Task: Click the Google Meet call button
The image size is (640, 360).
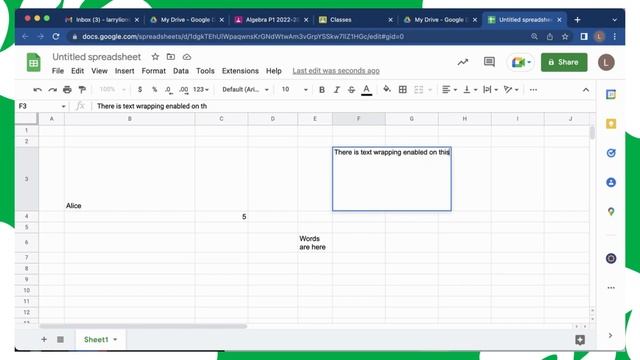Action: pos(521,62)
